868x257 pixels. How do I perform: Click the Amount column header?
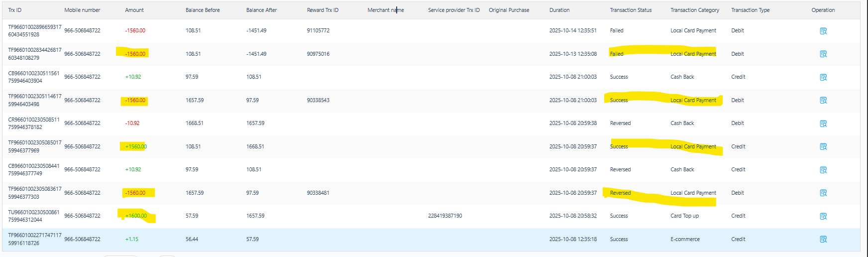click(134, 10)
